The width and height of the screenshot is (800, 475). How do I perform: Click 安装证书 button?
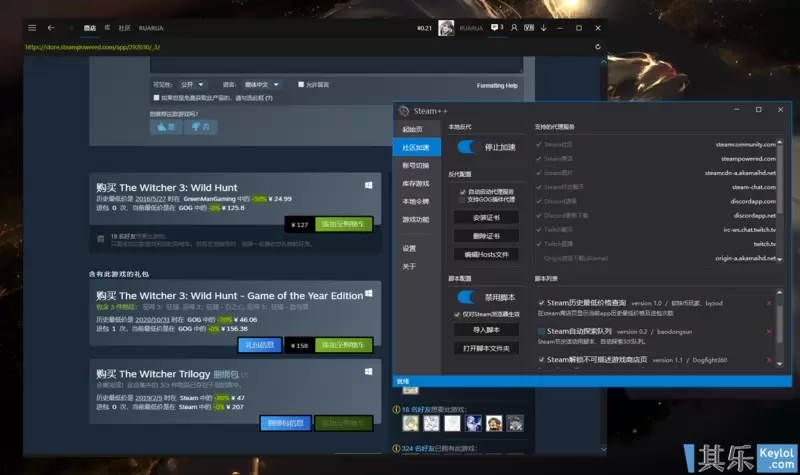[486, 217]
